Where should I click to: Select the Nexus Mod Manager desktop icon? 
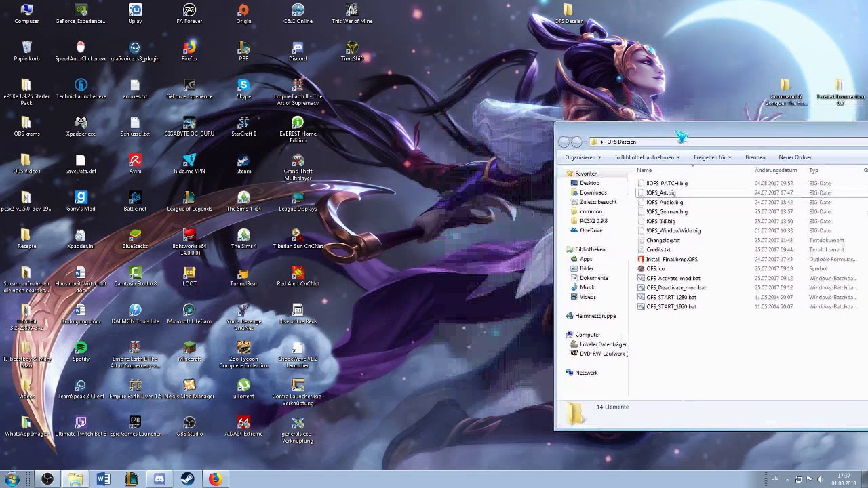click(x=189, y=388)
